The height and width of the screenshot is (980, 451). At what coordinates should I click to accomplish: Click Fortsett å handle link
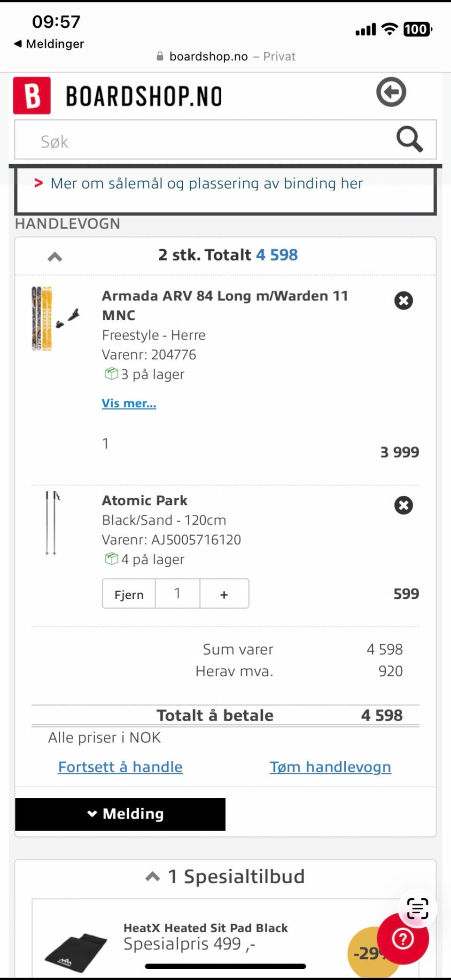(120, 767)
